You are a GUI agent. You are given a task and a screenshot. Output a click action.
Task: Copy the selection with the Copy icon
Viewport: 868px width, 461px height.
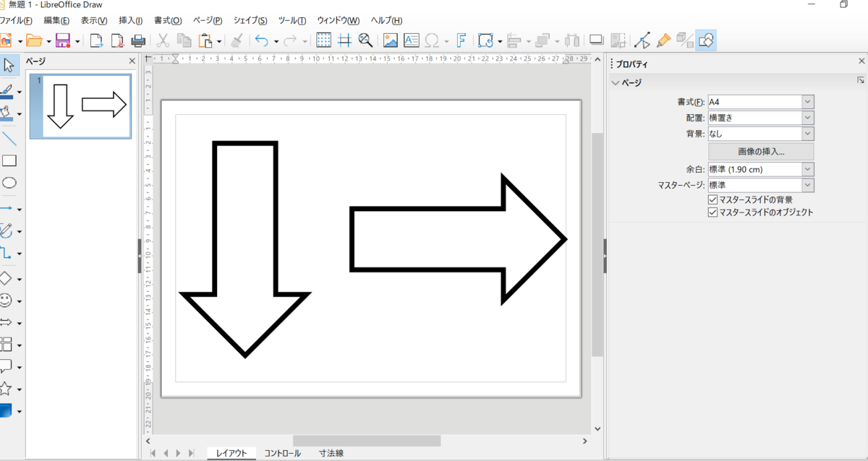pyautogui.click(x=184, y=40)
